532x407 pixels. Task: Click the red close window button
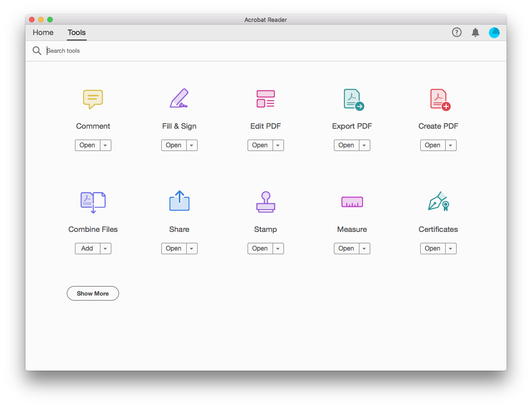[x=32, y=20]
